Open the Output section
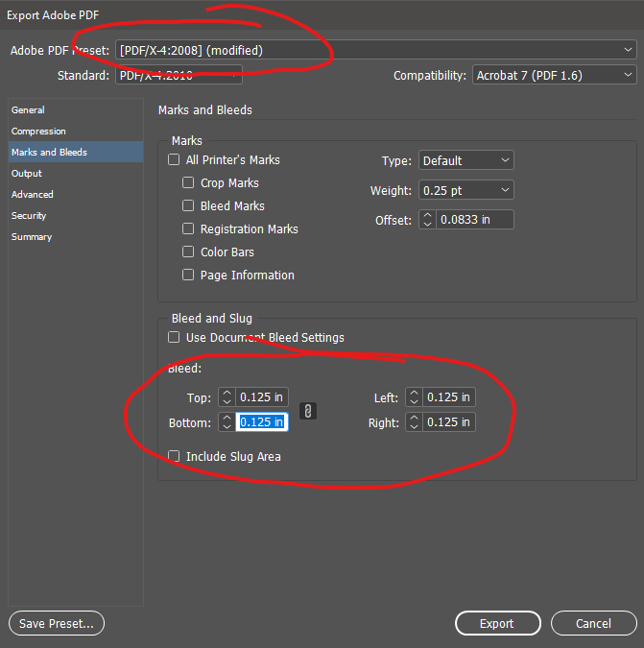 27,174
